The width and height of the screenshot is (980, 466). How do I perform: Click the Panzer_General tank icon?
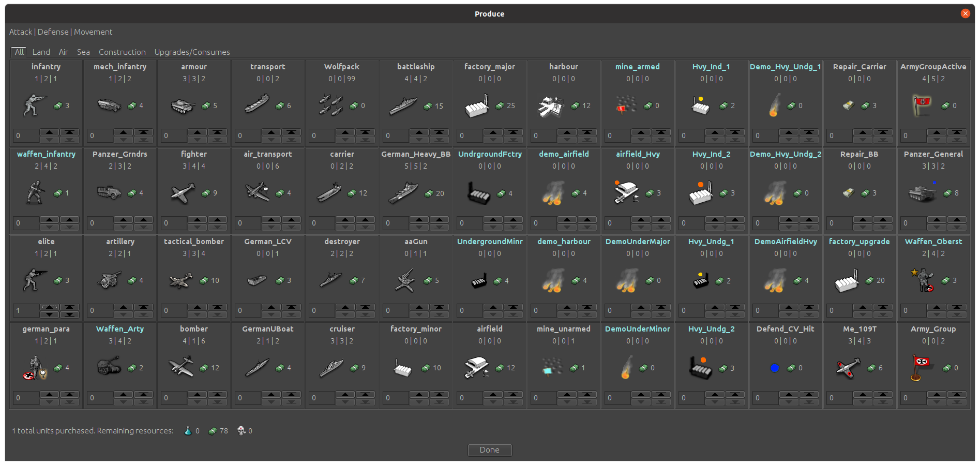923,192
